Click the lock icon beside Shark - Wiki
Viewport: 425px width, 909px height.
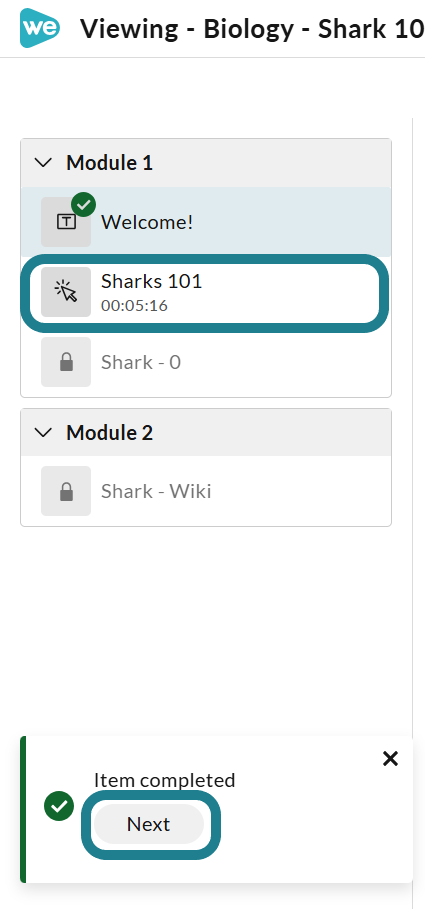(x=66, y=491)
